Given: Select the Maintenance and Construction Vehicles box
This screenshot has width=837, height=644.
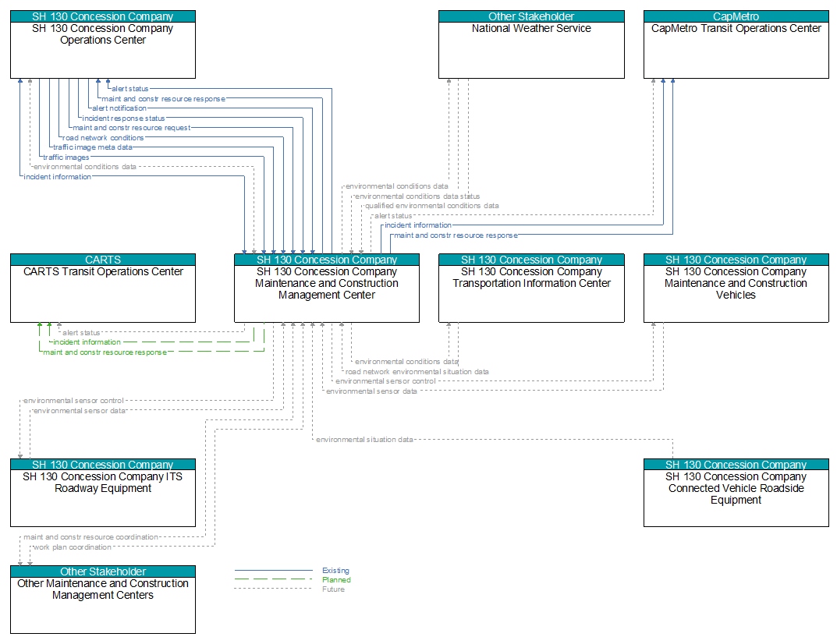Looking at the screenshot, I should coord(736,288).
